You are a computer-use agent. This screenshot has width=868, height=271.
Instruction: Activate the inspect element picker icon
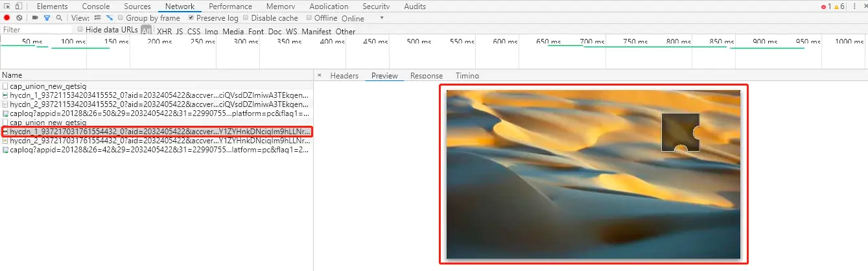coord(6,6)
